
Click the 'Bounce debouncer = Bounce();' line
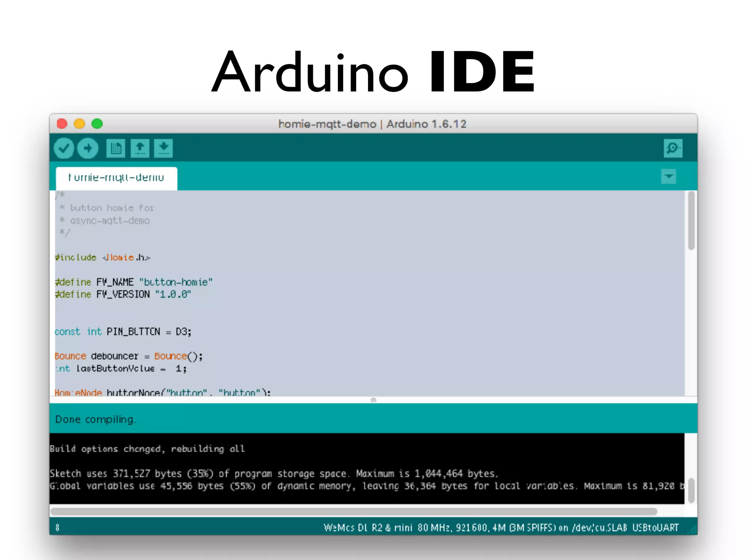pos(128,356)
